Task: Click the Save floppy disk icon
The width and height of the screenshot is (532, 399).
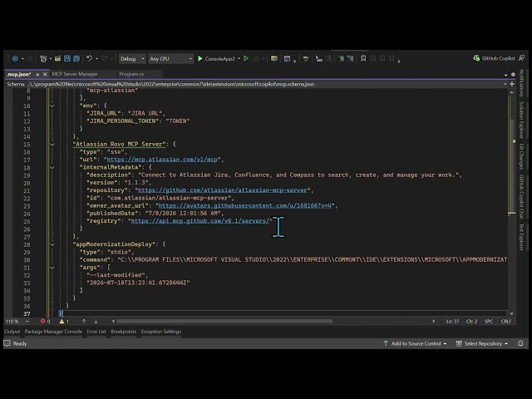Action: tap(67, 59)
